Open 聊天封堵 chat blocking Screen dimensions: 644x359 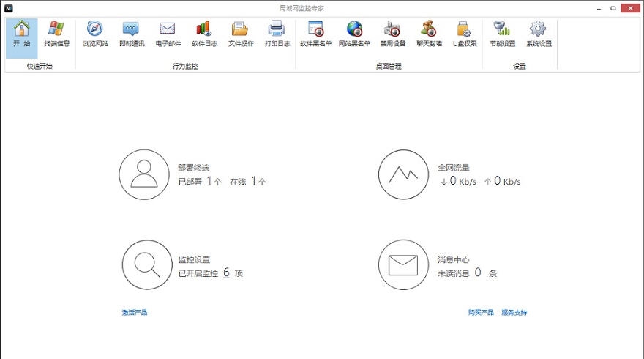[429, 34]
